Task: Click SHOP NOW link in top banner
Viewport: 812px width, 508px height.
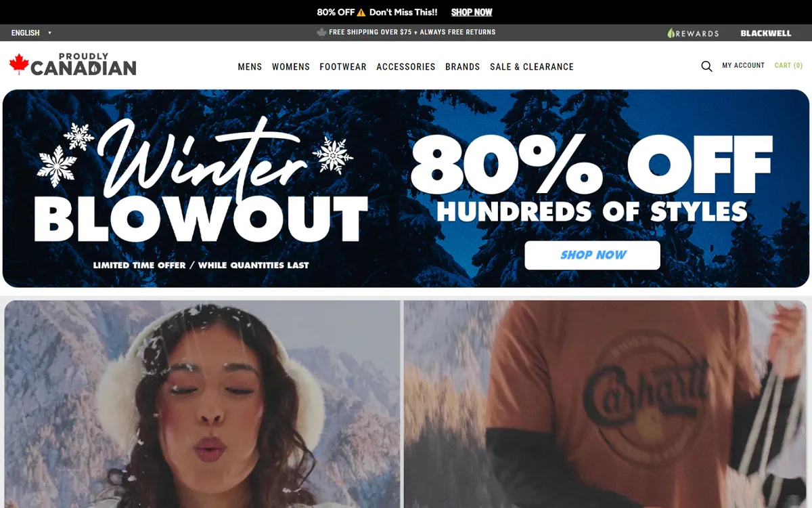Action: click(x=472, y=12)
